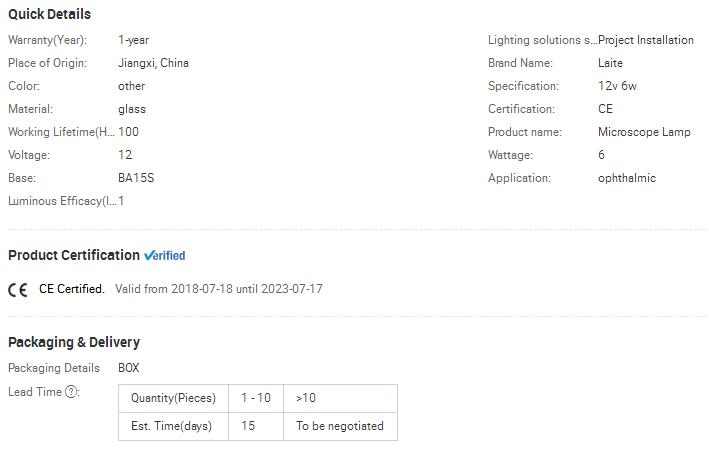Click the truncated Lighting solutions label

coord(541,40)
